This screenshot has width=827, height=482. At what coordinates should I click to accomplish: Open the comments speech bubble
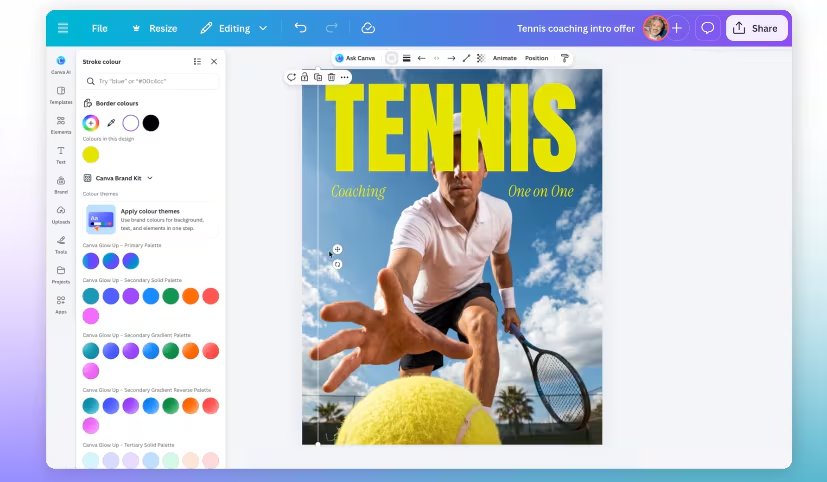click(x=707, y=28)
